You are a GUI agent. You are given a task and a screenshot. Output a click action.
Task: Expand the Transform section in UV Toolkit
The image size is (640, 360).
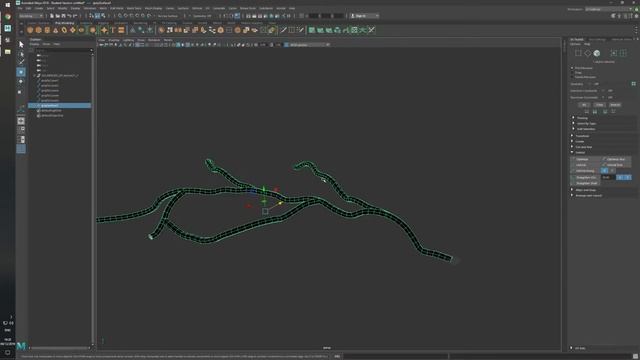(582, 136)
